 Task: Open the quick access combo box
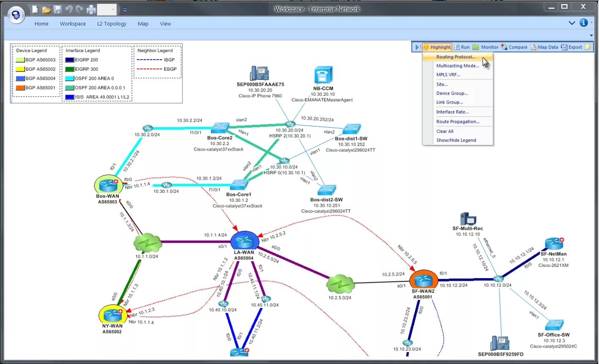tap(107, 9)
